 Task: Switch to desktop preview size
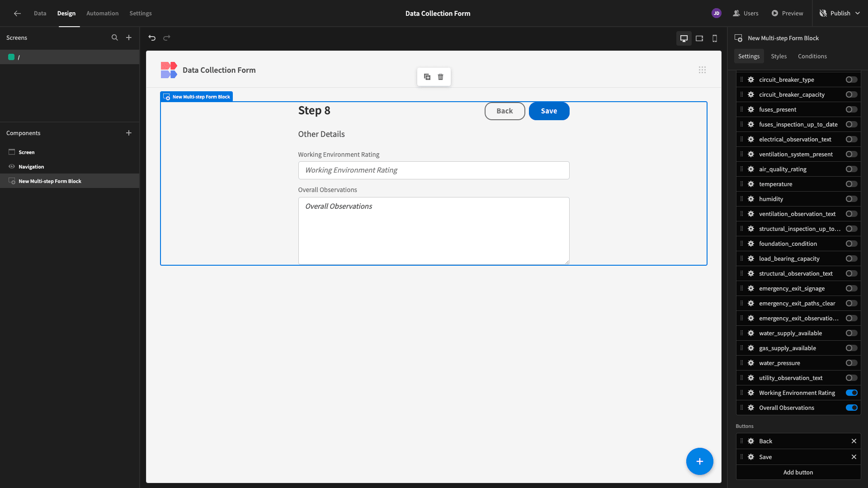(x=684, y=38)
